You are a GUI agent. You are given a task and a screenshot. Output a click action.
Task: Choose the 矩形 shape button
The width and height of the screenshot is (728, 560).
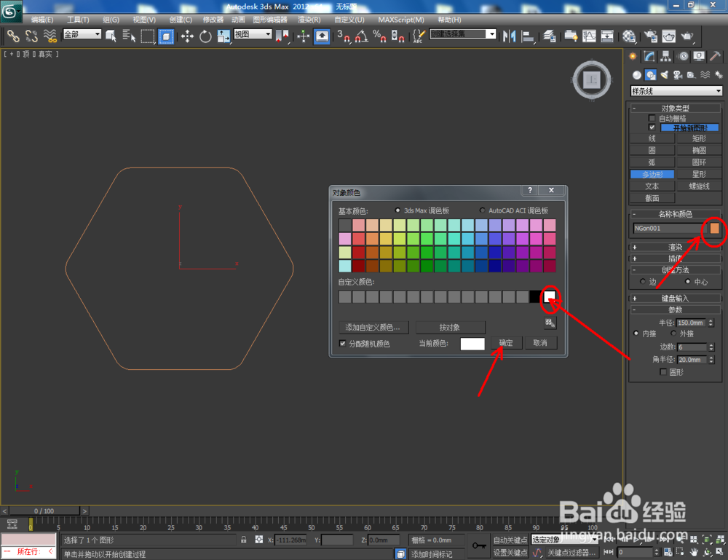[x=699, y=138]
